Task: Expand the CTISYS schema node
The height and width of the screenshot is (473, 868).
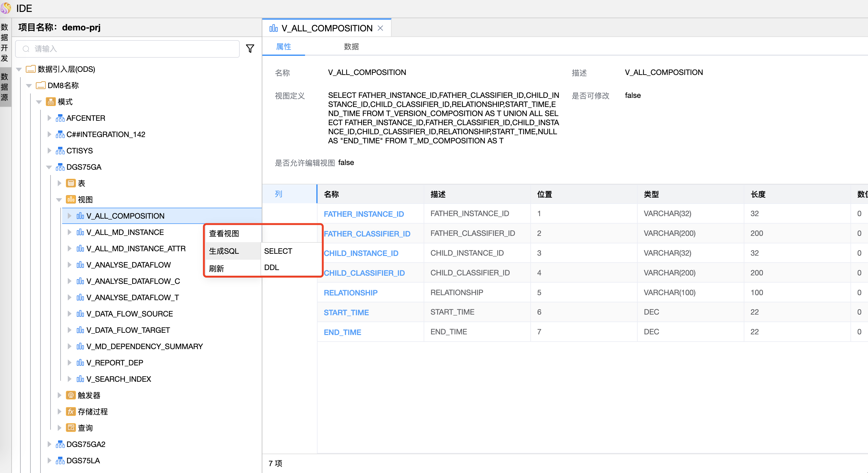Action: 49,151
